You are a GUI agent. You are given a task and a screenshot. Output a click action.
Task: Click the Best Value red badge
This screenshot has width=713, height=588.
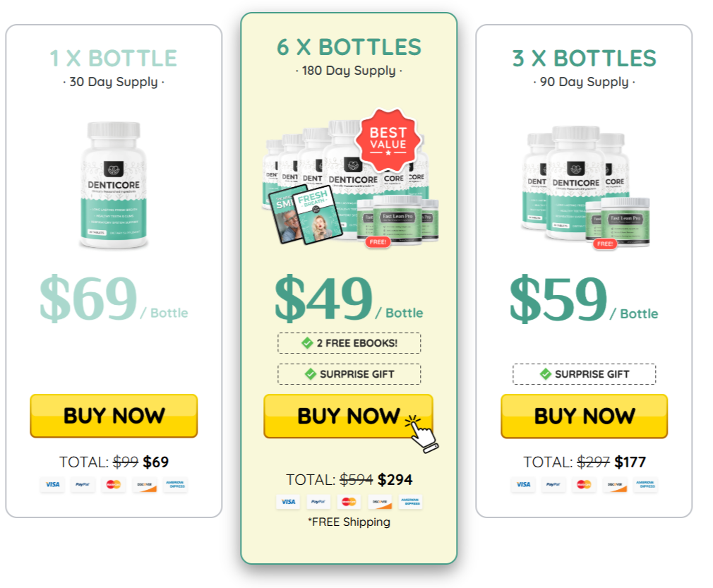(x=388, y=140)
